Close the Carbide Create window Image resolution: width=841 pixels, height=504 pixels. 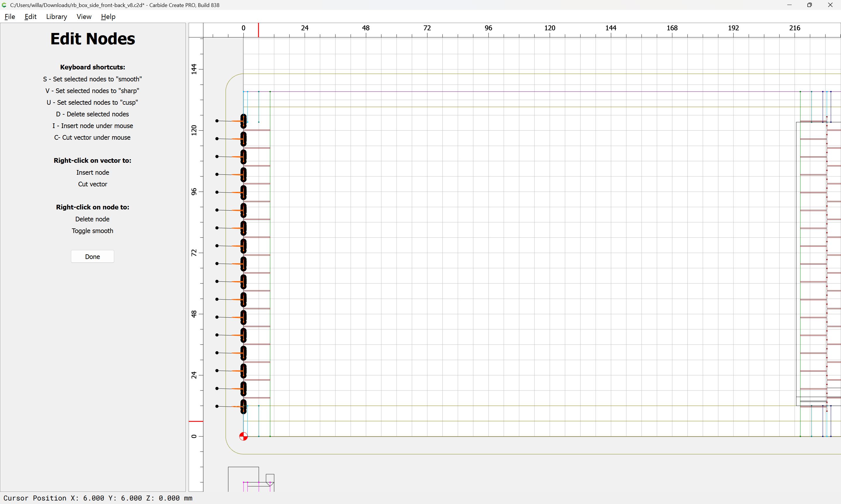click(x=830, y=5)
